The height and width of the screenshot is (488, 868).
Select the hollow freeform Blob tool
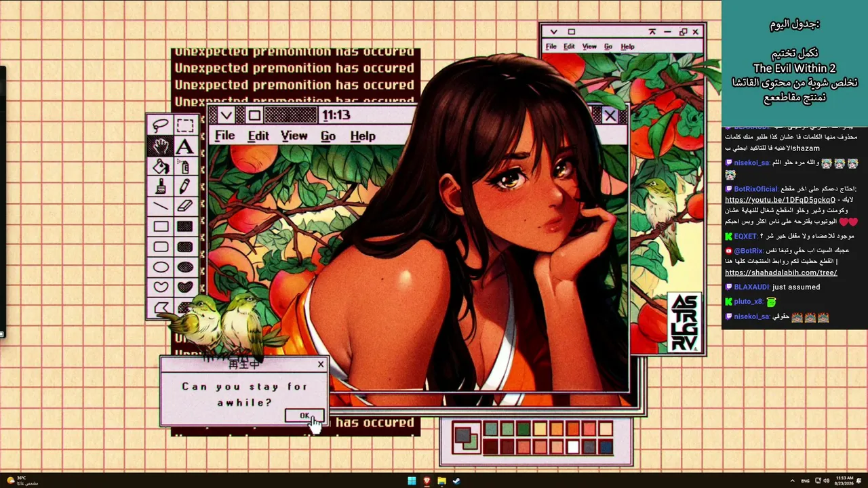(x=161, y=287)
